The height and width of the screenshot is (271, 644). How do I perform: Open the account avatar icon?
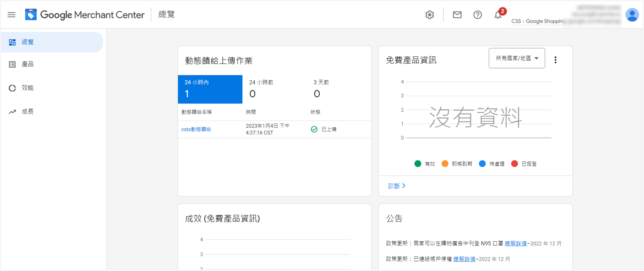pyautogui.click(x=632, y=15)
